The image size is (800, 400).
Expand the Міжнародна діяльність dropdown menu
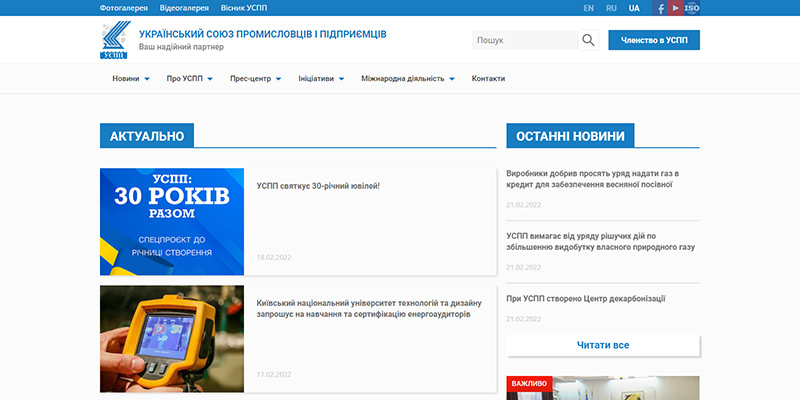408,79
